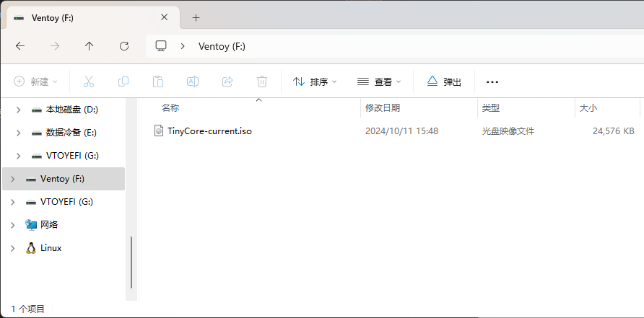Click the Share icon in toolbar
644x318 pixels.
[x=227, y=81]
